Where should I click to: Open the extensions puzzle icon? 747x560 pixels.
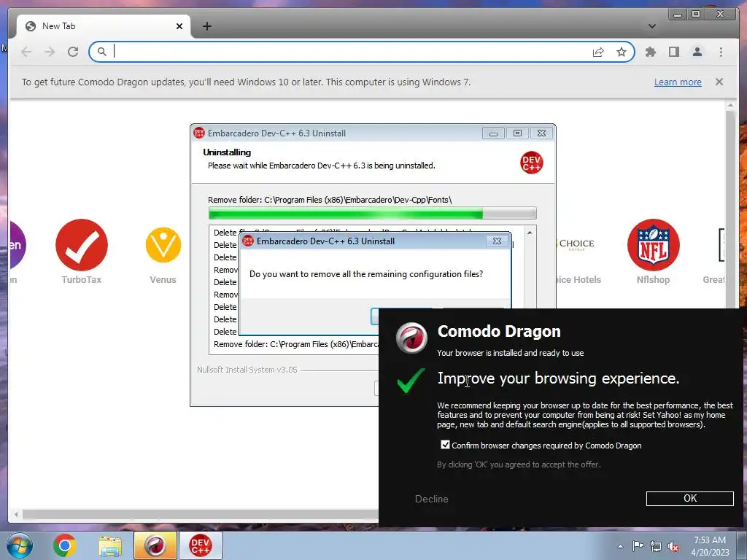click(x=650, y=52)
